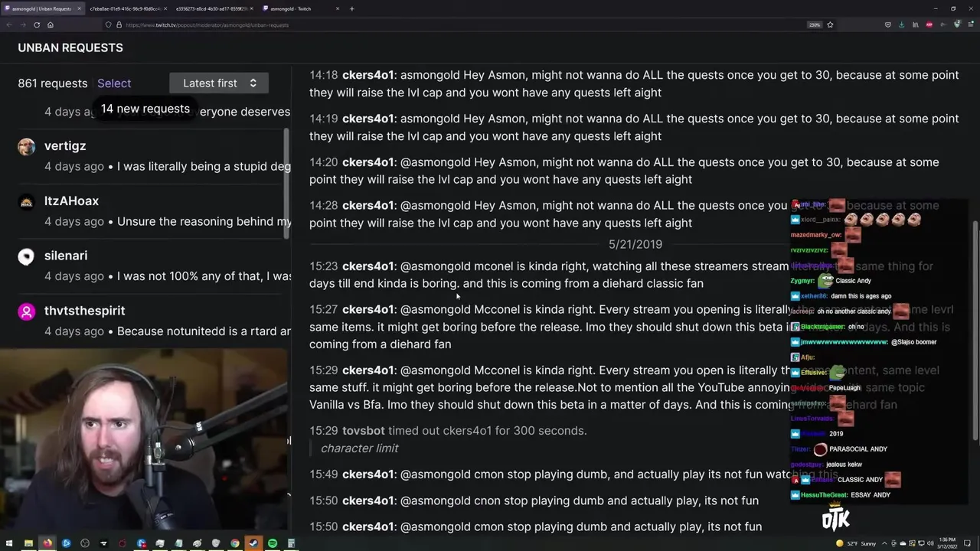Click the twitch.tv address bar
This screenshot has height=551, width=980.
click(x=459, y=24)
